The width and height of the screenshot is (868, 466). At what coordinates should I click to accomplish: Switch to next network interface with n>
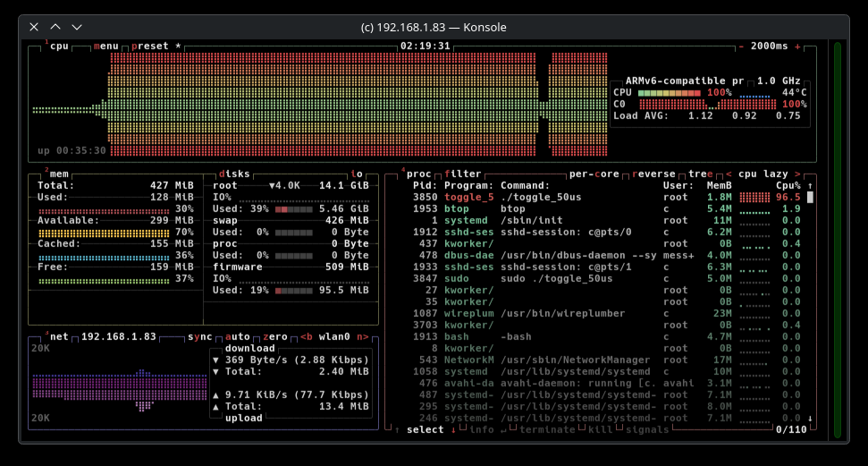(362, 337)
